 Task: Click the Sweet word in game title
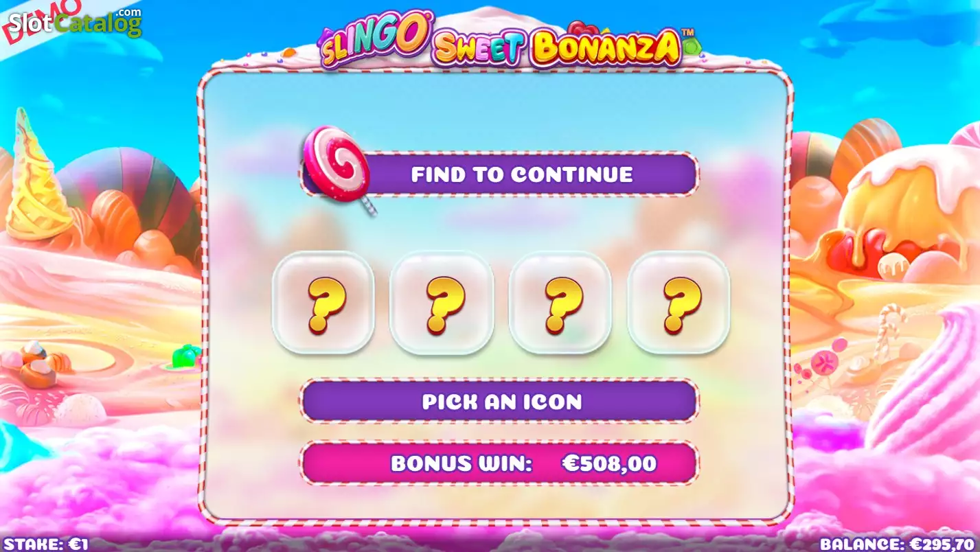479,48
